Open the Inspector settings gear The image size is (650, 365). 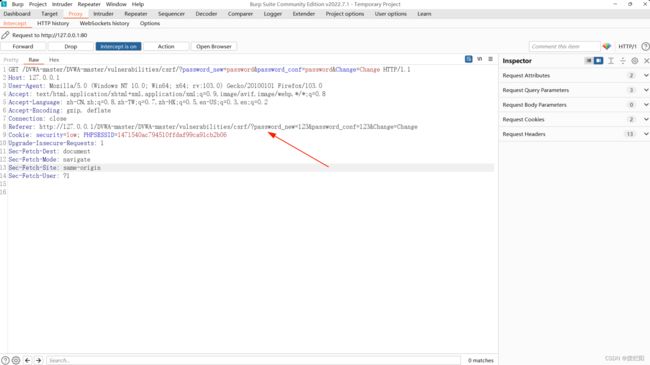(x=634, y=61)
